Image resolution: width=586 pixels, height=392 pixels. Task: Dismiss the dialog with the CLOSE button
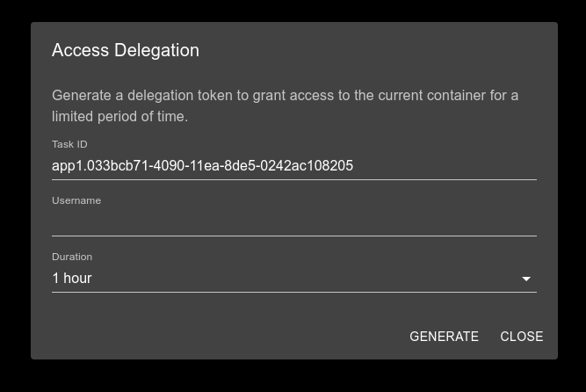(522, 337)
